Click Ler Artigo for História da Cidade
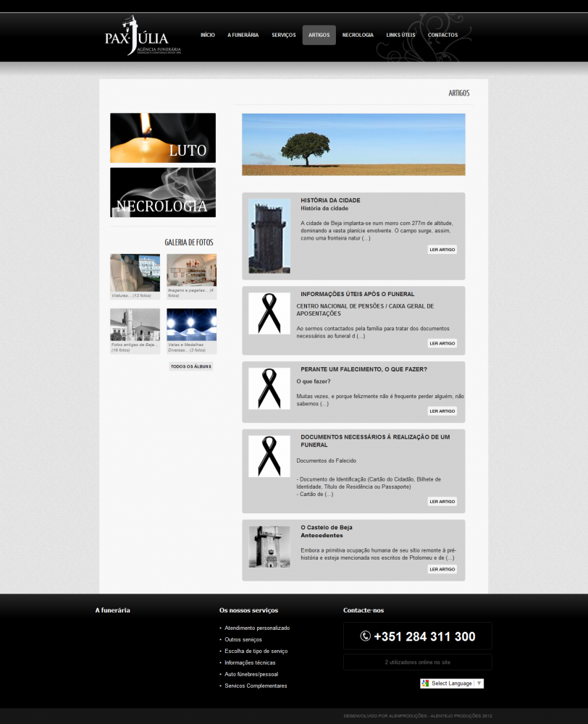This screenshot has height=724, width=588. click(442, 249)
